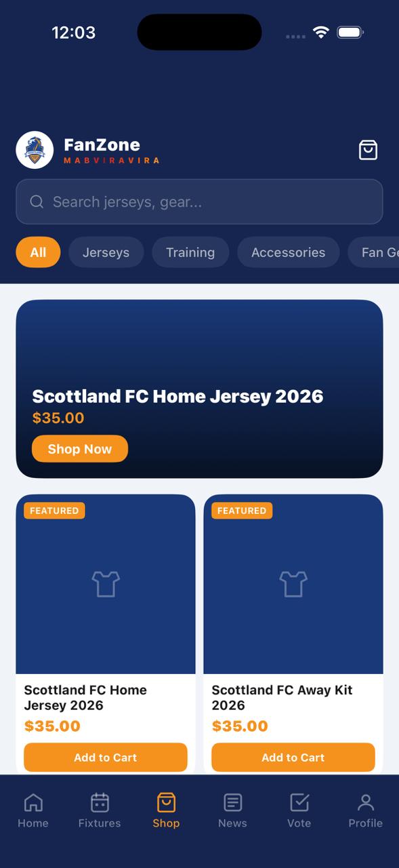
Task: Select the FanZone club crest logo
Action: (x=34, y=149)
